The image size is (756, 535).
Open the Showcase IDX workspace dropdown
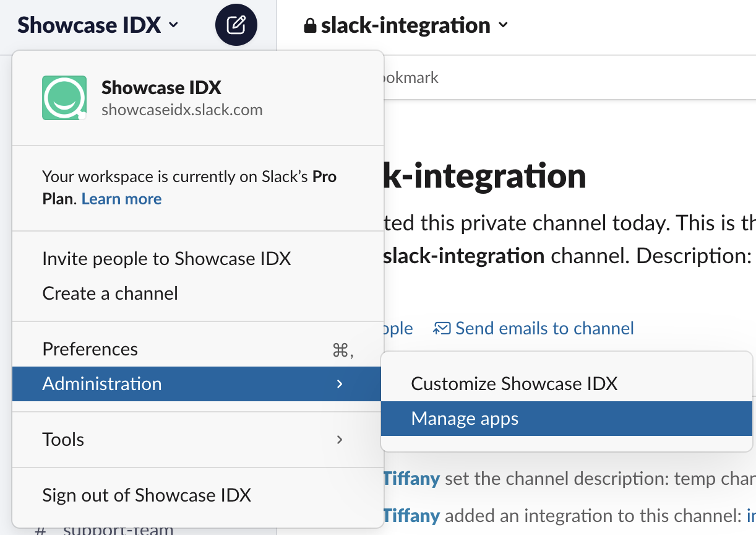(x=98, y=25)
